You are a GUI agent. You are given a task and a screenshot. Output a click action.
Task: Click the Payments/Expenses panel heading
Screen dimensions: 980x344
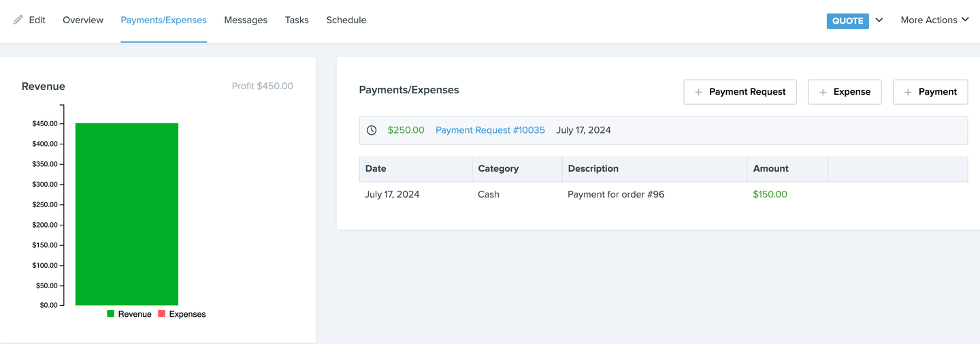coord(409,90)
